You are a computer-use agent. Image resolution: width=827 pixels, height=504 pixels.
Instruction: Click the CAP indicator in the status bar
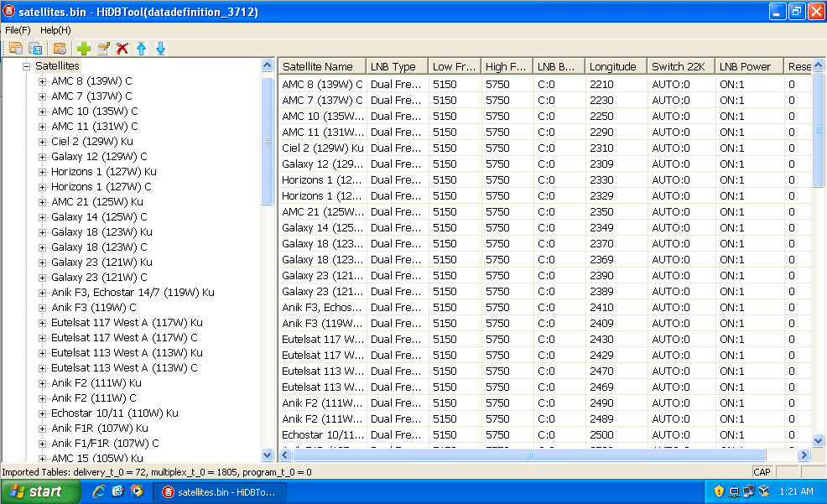coord(762,472)
